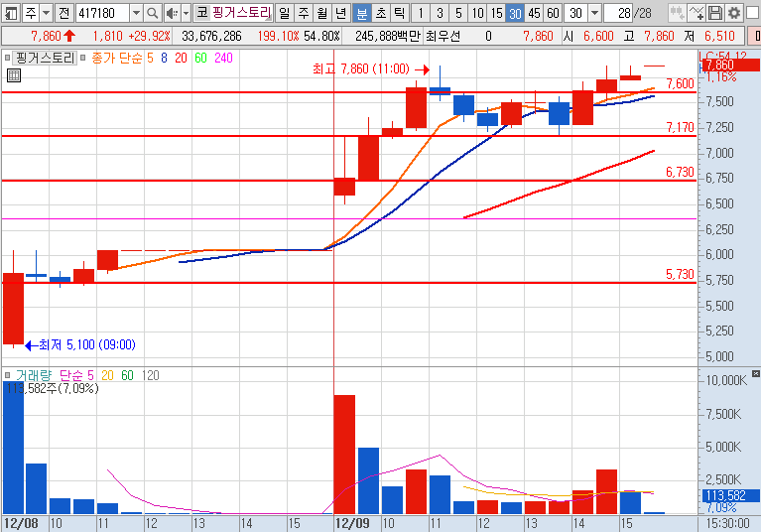Click the stock code field 417180
The image size is (761, 532).
tap(103, 13)
